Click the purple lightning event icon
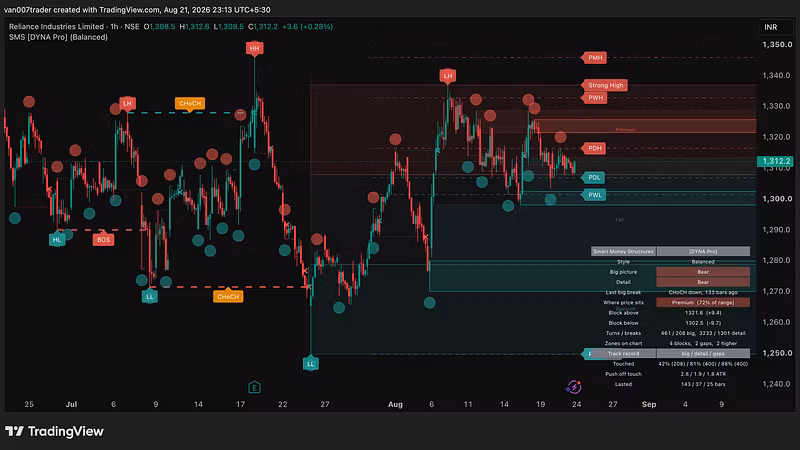Viewport: 800px width, 450px height. coord(573,387)
